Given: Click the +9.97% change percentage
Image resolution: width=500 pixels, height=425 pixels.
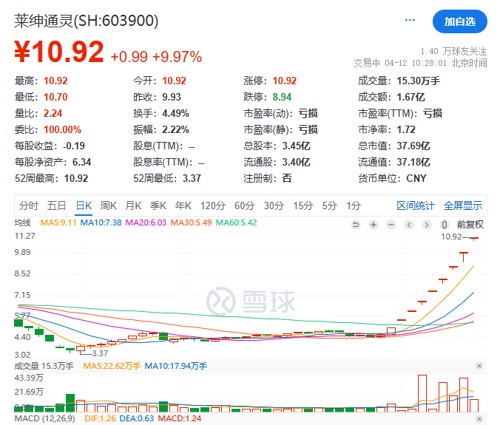Looking at the screenshot, I should coord(177,57).
